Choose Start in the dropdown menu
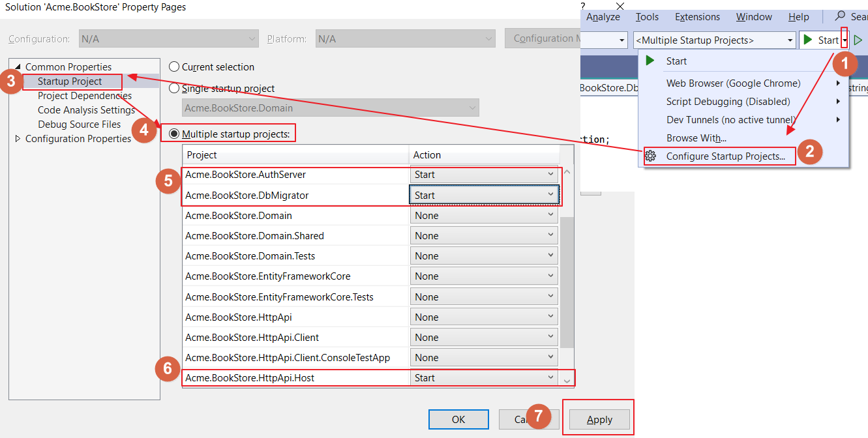868x438 pixels. pos(743,61)
